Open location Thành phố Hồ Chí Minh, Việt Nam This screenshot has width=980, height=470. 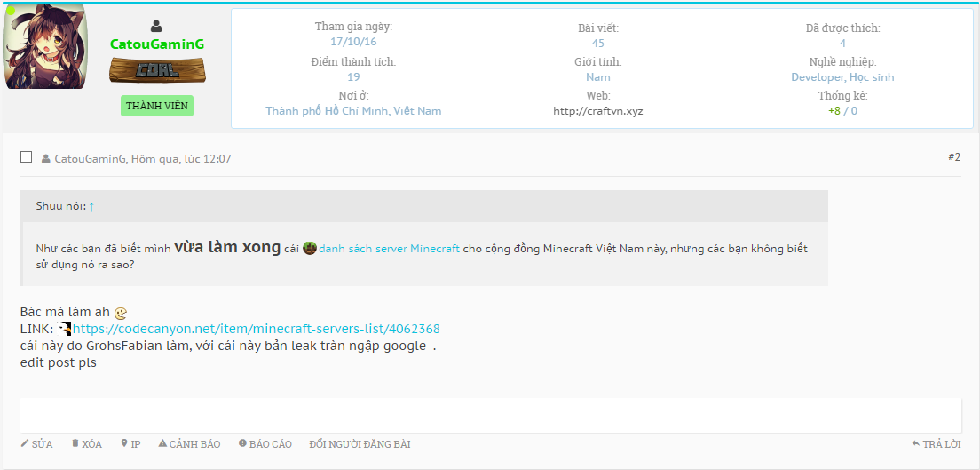point(354,111)
